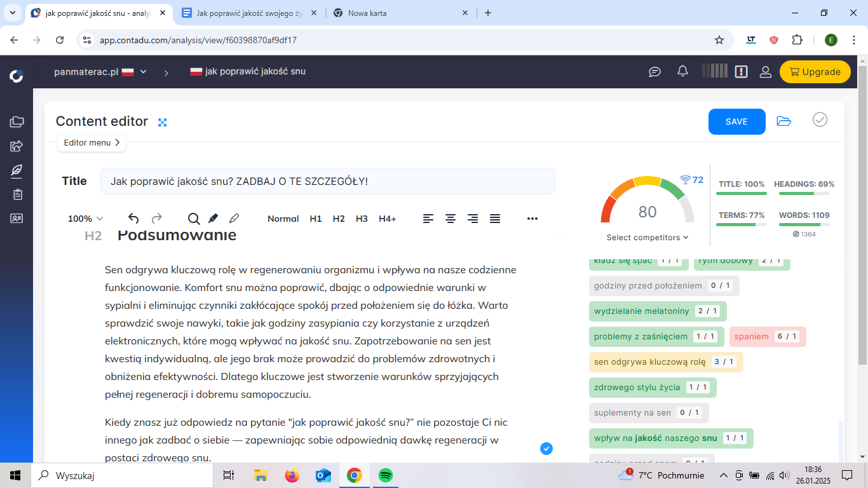Click the 'zdrowego stylu życia' term chip
The image size is (868, 488).
tap(653, 388)
